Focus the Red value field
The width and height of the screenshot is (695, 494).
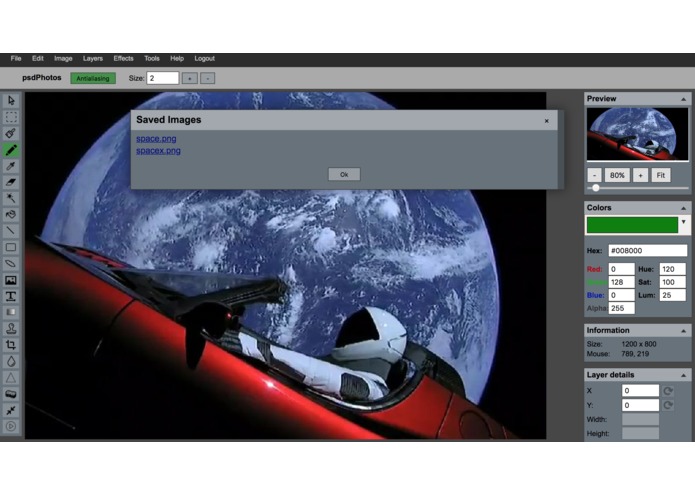tap(621, 269)
